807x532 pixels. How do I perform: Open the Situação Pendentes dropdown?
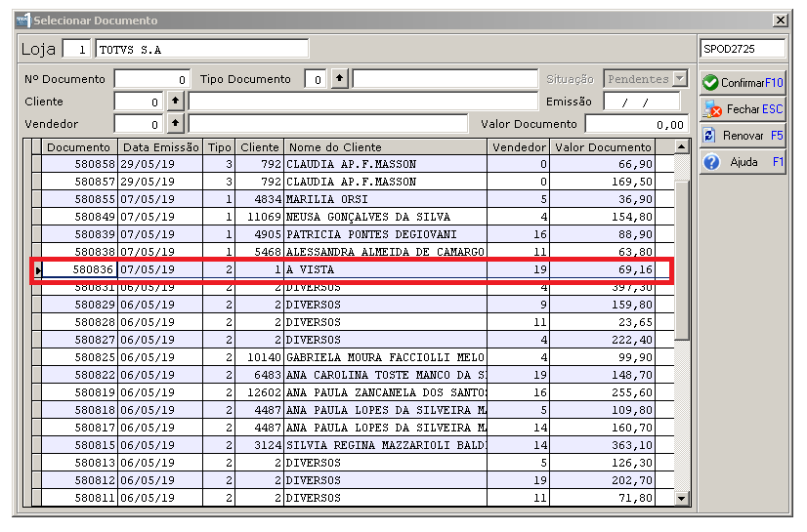[680, 79]
